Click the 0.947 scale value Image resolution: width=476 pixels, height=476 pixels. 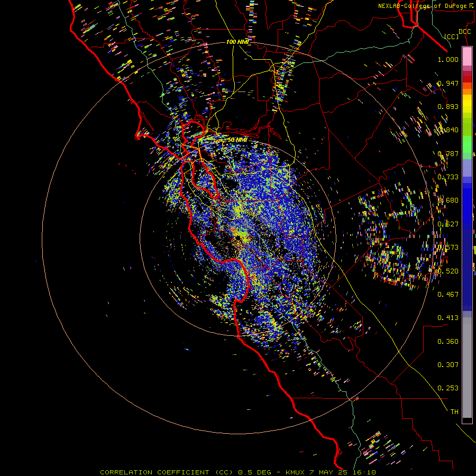[x=448, y=83]
